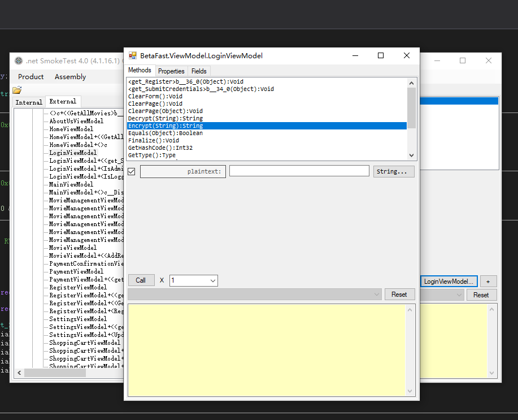Select the LoginViewModel+<IsAdmi tree node
Viewport: 518px width, 420px height.
(x=86, y=168)
